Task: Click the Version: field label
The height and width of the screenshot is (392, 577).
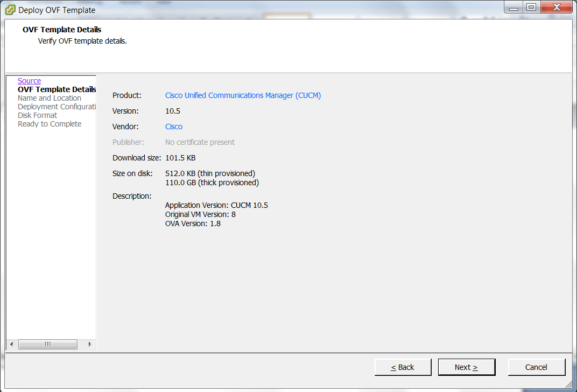Action: pos(125,111)
